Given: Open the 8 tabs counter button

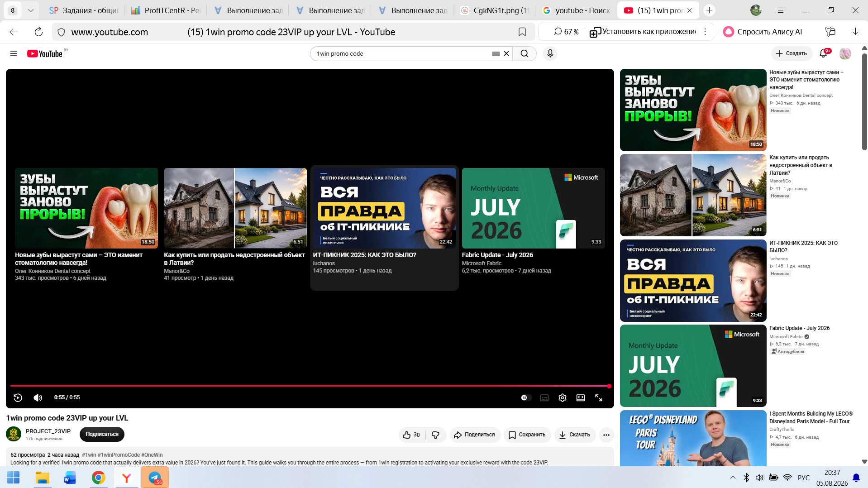Looking at the screenshot, I should [x=13, y=10].
